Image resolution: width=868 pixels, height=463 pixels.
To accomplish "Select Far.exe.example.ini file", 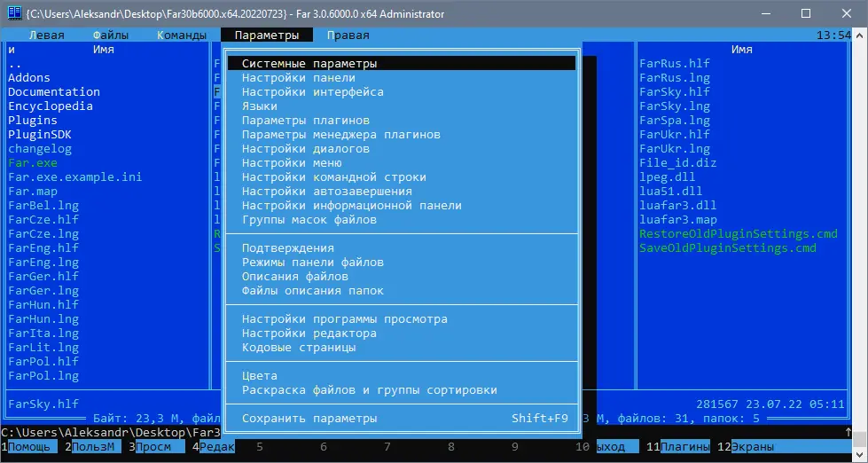I will pos(75,177).
